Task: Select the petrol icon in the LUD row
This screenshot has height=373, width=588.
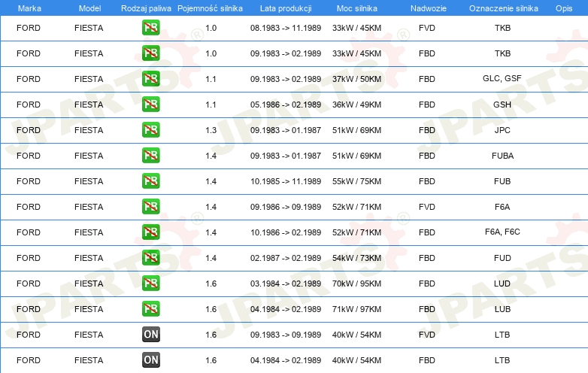Action: 150,284
